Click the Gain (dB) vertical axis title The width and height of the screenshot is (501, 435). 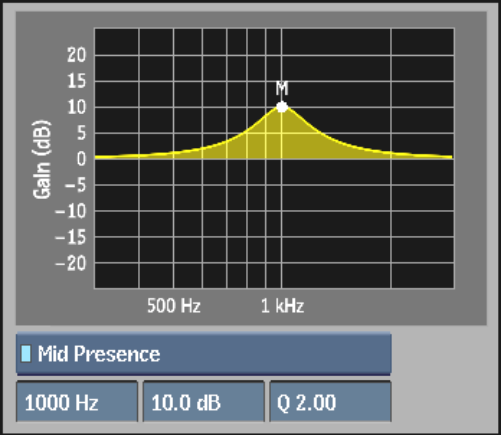[42, 159]
